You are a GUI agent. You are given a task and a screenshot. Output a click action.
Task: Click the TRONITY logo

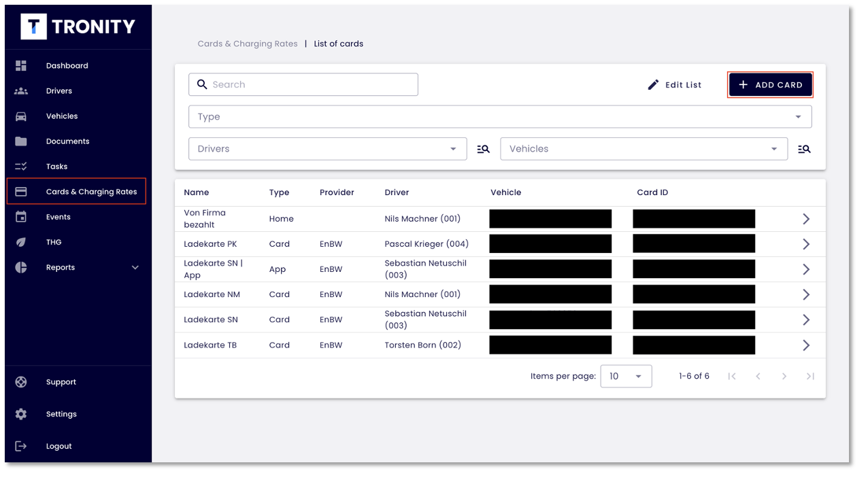pos(78,27)
